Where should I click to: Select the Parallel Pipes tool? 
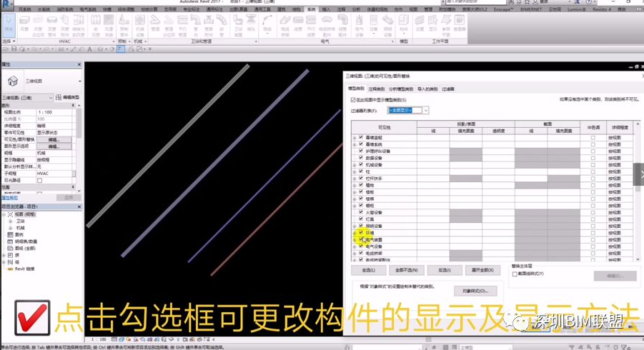pos(183,25)
